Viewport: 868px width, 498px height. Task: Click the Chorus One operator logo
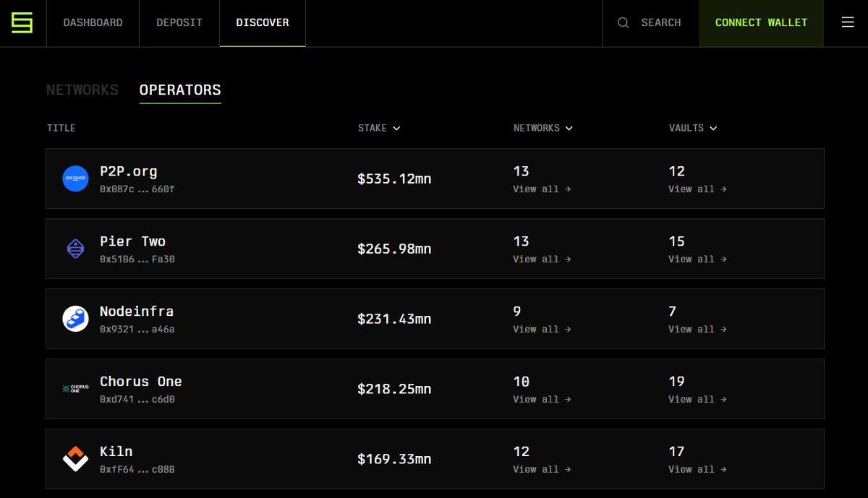click(75, 389)
